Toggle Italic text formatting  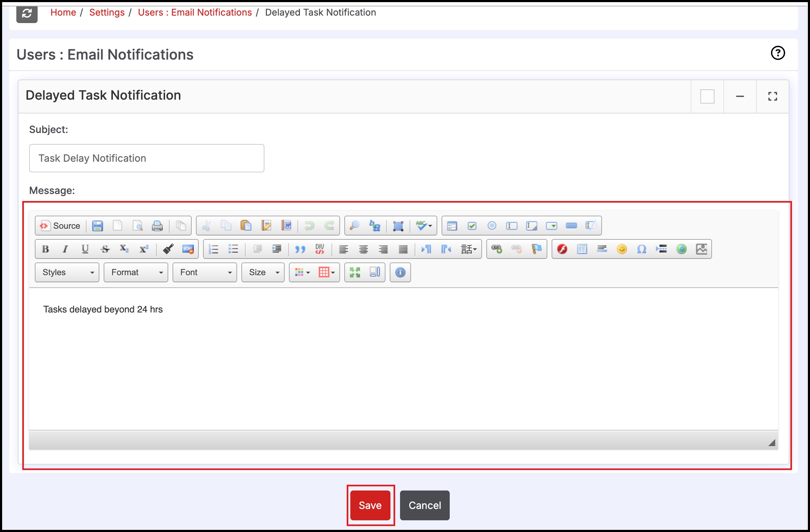65,249
